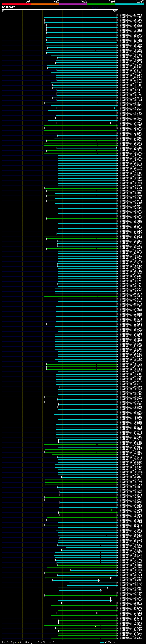
Task: Select hit label UniRef100_B9WLS6
Action: point(131,638)
